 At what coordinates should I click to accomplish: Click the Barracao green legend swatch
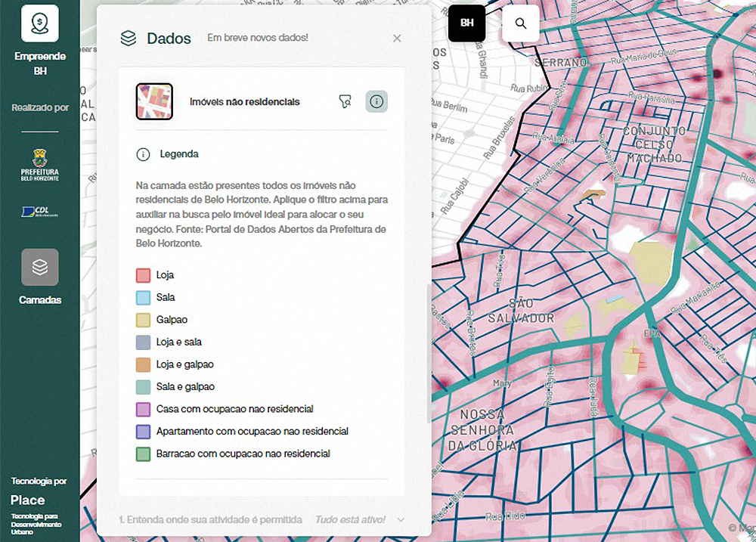click(x=144, y=454)
